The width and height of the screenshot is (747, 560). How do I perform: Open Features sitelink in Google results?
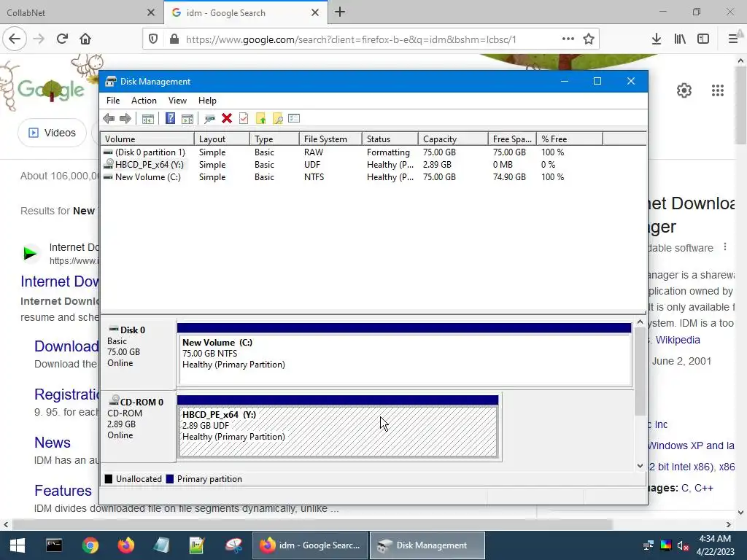63,491
